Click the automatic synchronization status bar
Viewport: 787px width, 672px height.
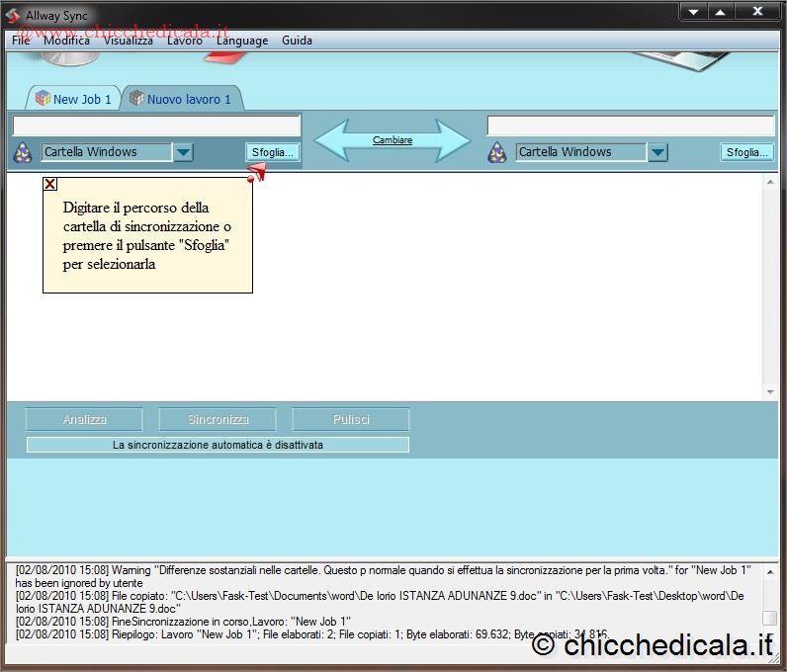218,445
